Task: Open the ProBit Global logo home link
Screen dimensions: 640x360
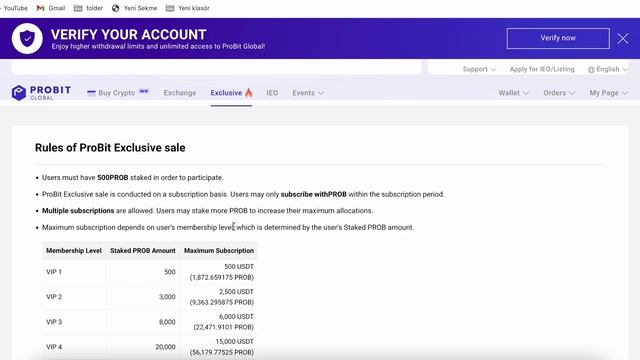Action: point(41,93)
